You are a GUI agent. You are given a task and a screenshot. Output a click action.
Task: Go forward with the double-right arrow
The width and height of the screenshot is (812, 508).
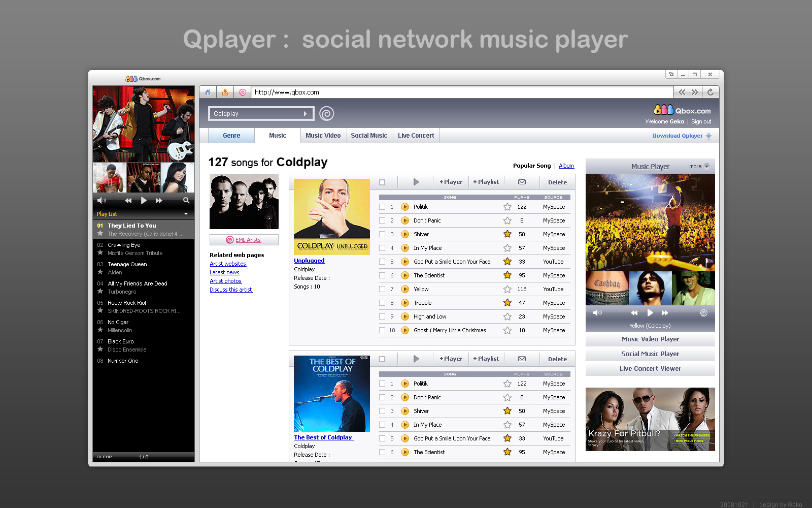(695, 92)
